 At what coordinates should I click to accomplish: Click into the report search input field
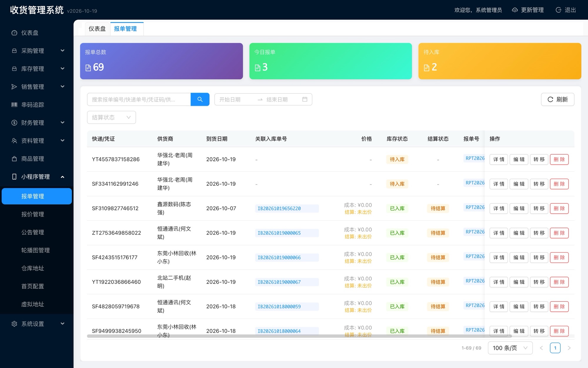[x=139, y=99]
